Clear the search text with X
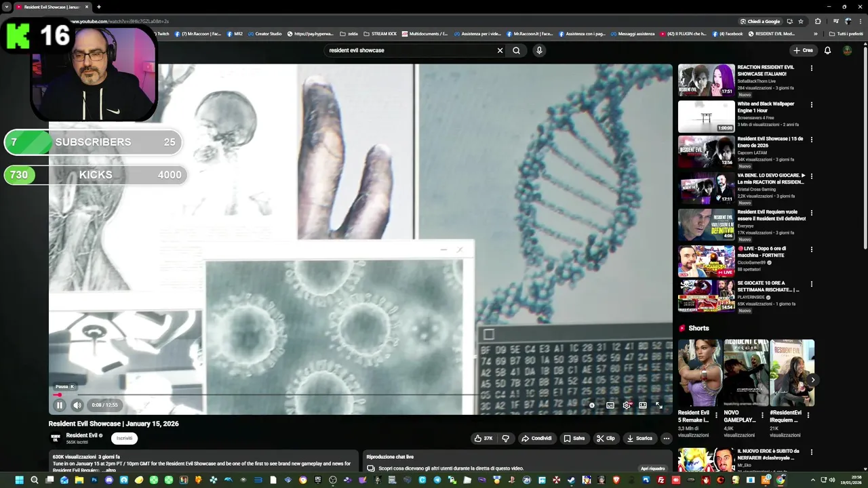 pos(500,50)
